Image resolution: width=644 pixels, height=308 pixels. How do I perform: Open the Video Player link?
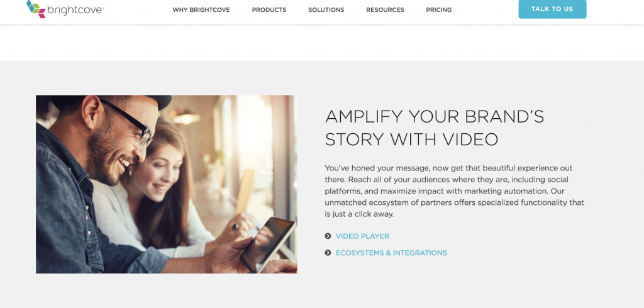point(362,236)
